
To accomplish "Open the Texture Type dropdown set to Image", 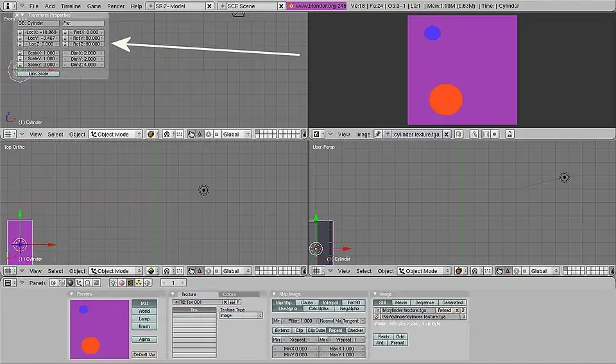I will 241,315.
